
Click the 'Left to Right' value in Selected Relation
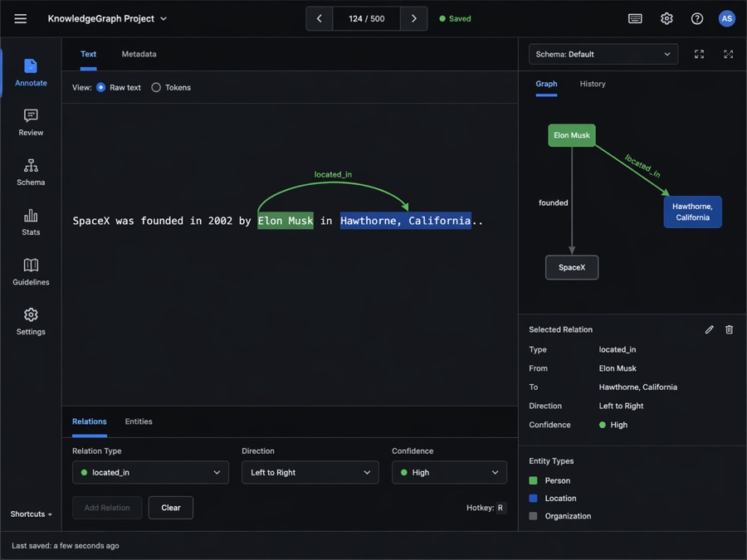621,406
